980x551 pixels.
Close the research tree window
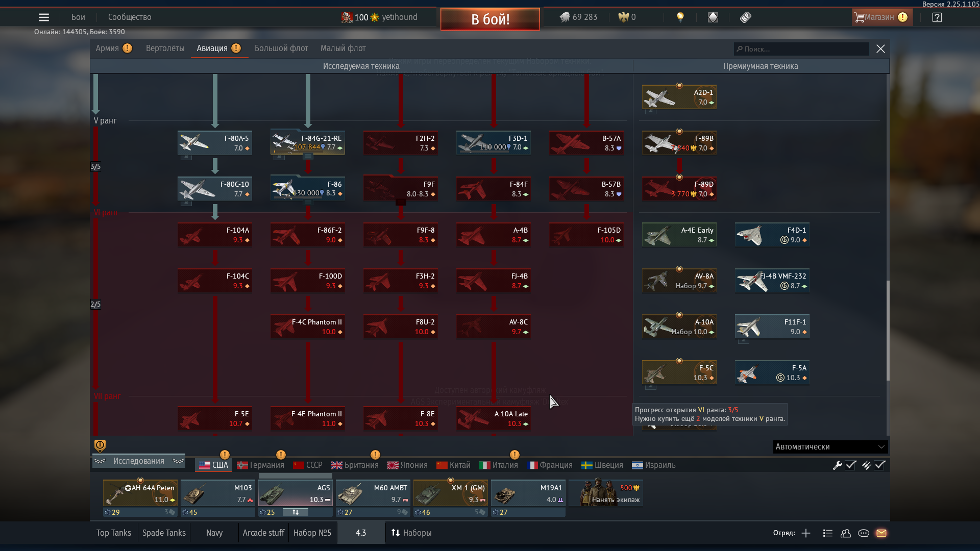tap(880, 49)
